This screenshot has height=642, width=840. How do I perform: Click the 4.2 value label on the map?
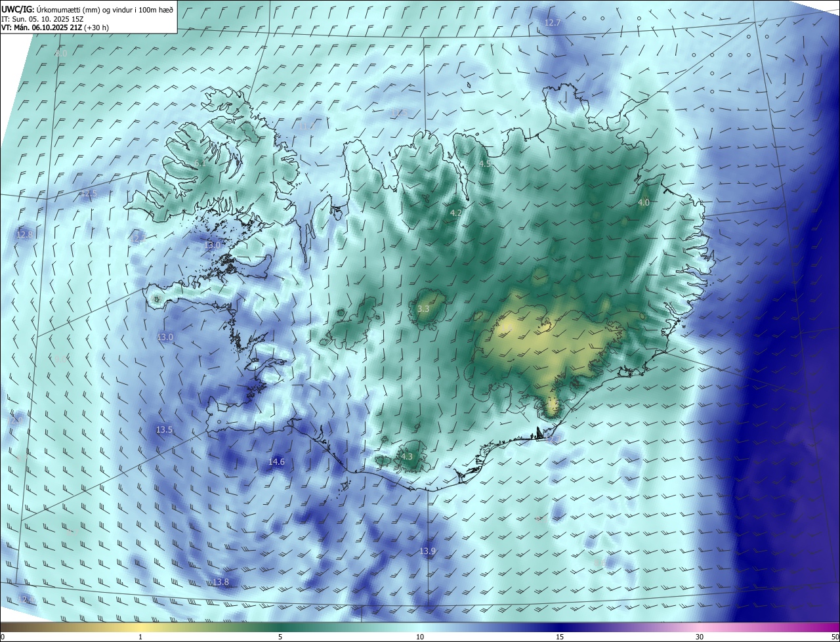pos(456,213)
